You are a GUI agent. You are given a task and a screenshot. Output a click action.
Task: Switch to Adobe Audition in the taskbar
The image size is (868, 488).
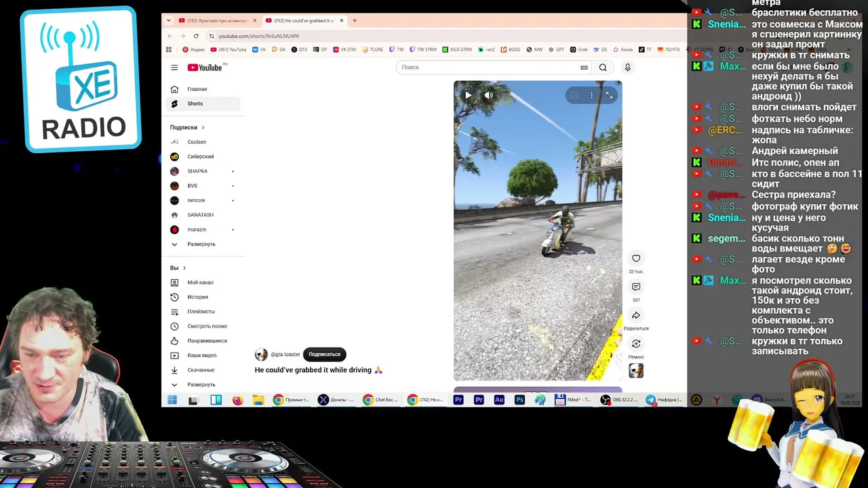pyautogui.click(x=499, y=400)
